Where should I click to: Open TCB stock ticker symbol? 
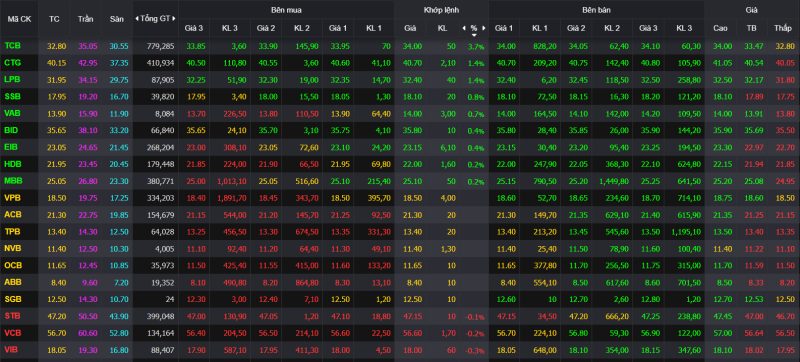coord(13,45)
